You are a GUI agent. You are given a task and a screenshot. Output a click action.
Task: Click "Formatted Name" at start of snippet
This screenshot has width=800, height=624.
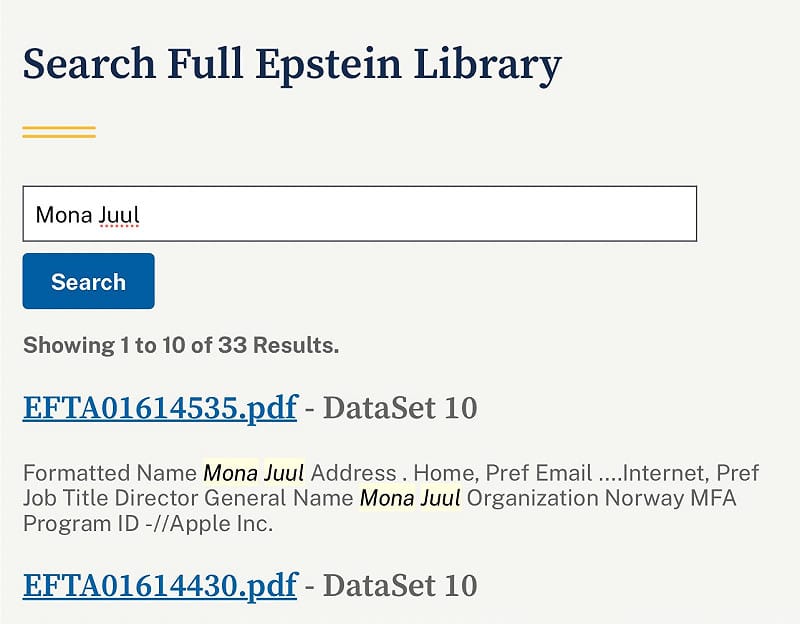(x=110, y=473)
